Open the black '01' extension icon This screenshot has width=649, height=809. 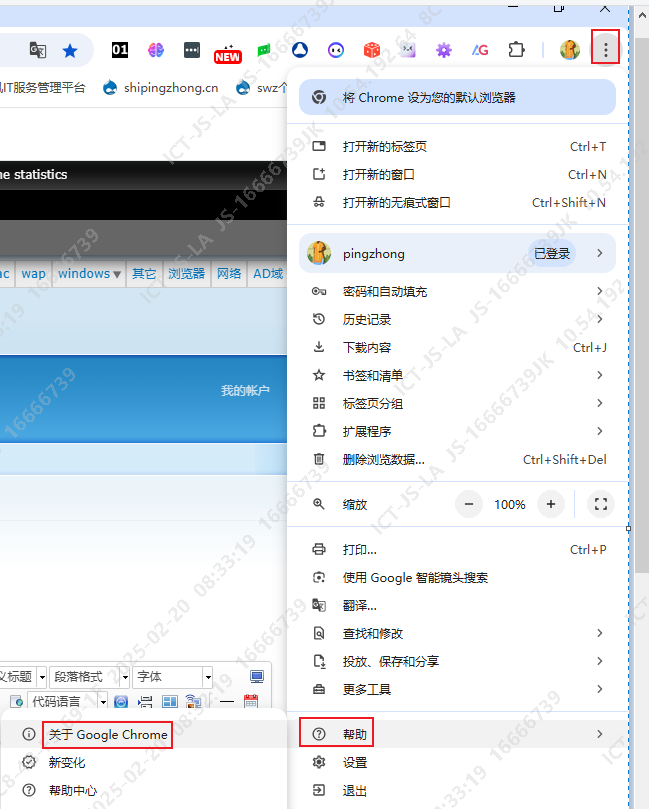coord(120,50)
